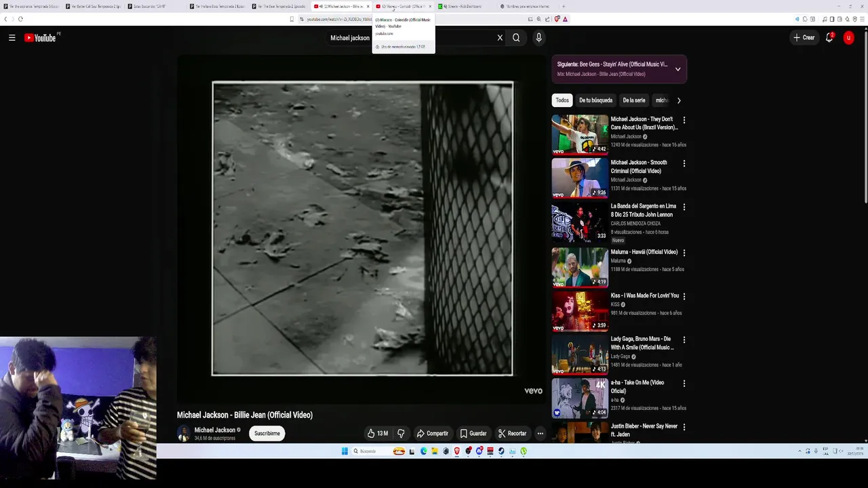Open uTorrent from the taskbar
The width and height of the screenshot is (868, 488).
point(524,451)
